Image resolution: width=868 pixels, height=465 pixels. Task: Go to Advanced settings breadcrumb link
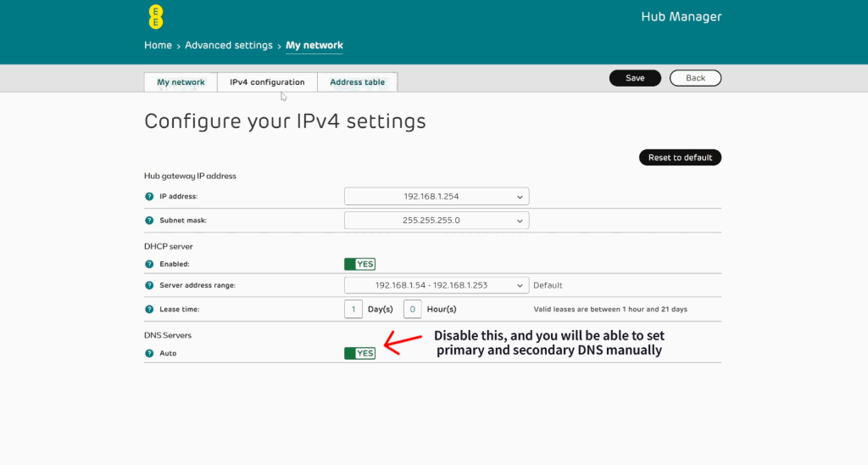229,46
